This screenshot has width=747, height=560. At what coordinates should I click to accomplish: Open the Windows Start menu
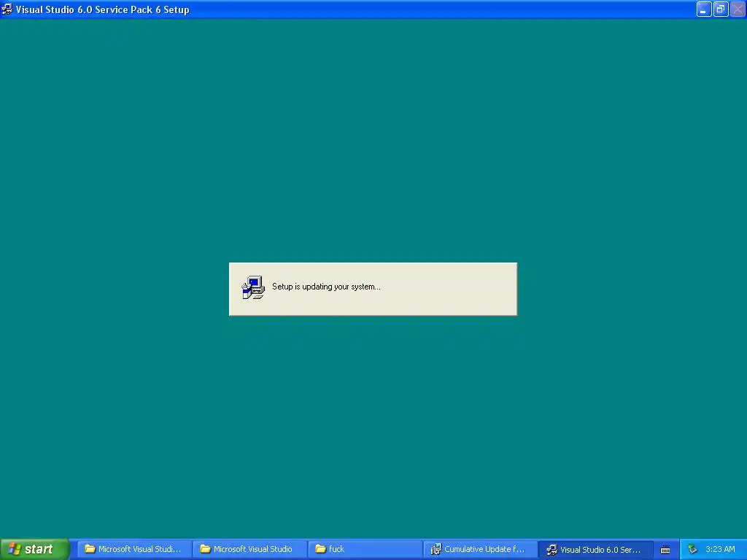pos(35,549)
